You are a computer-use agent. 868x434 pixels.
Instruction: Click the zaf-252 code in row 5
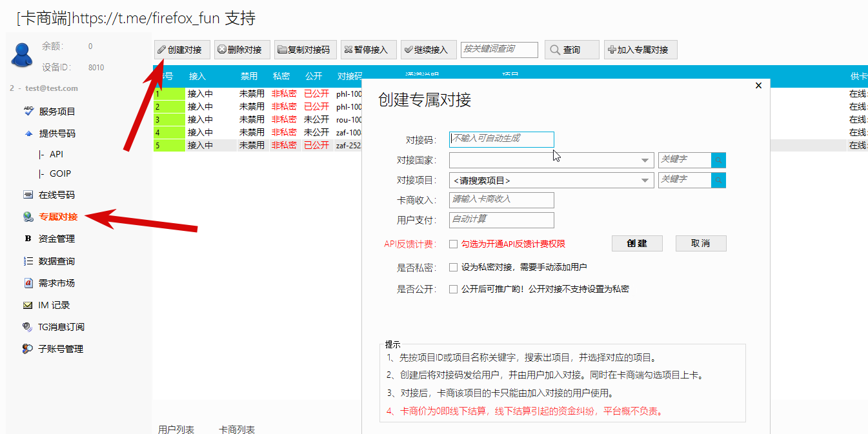pyautogui.click(x=348, y=145)
